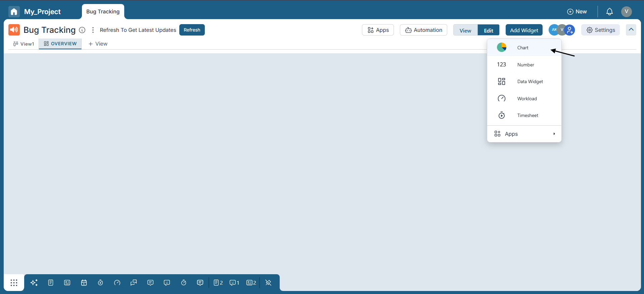Open the home icon beside My_Project
644x294 pixels.
point(14,12)
